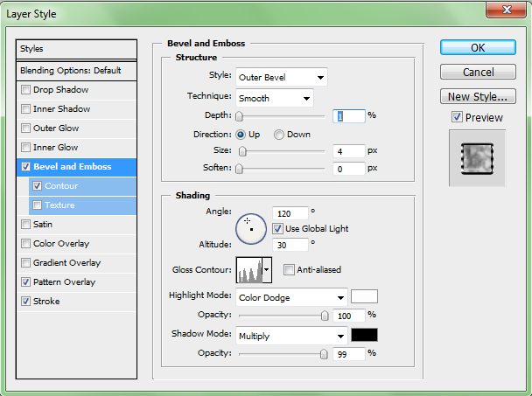Enable the Inner Glow checkbox
Screen dimensions: 532x396
tap(25, 148)
